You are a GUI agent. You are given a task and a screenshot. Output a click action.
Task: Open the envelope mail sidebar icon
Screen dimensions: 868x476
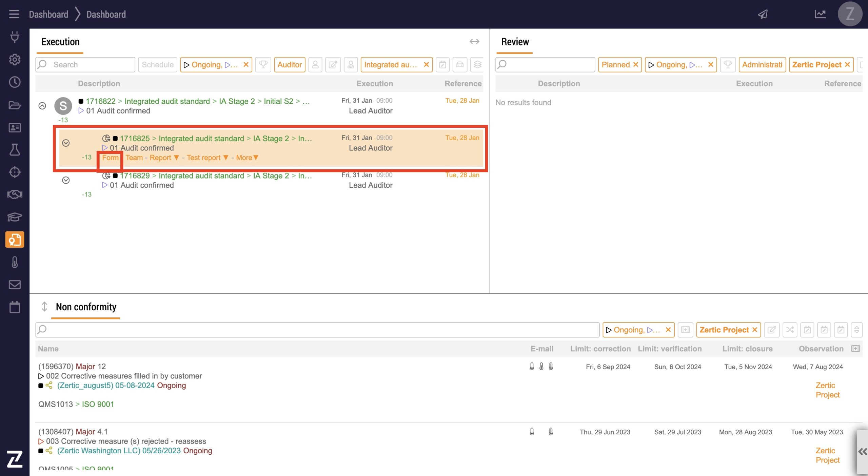pyautogui.click(x=15, y=285)
